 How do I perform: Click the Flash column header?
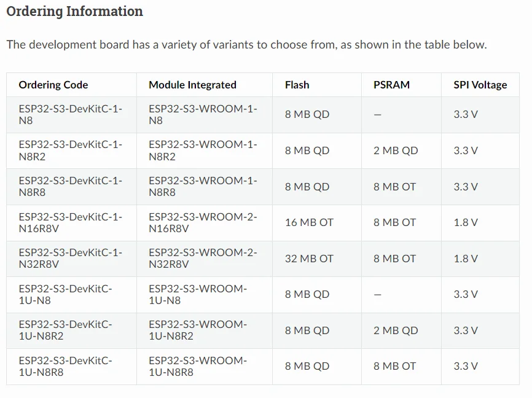pos(297,85)
